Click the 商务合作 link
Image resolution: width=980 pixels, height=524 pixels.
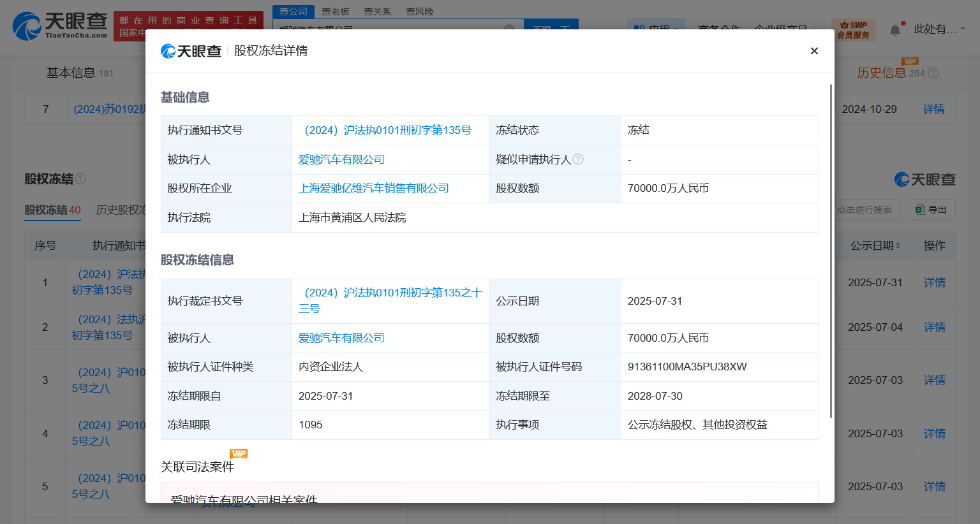pos(720,29)
